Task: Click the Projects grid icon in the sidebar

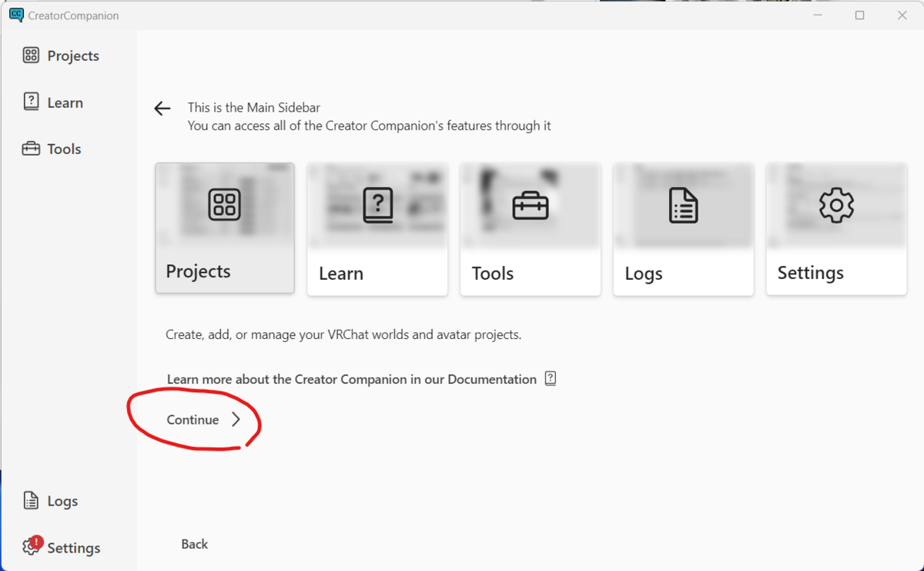Action: [31, 55]
